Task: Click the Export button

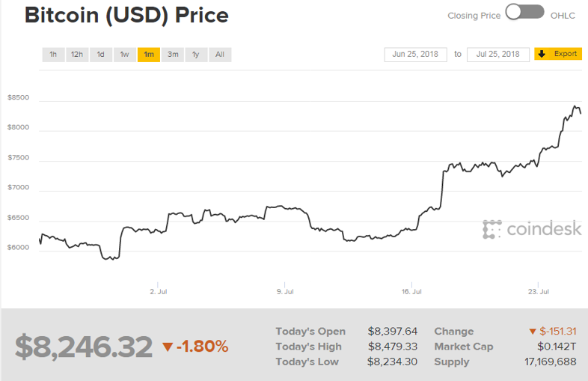Action: (x=558, y=54)
